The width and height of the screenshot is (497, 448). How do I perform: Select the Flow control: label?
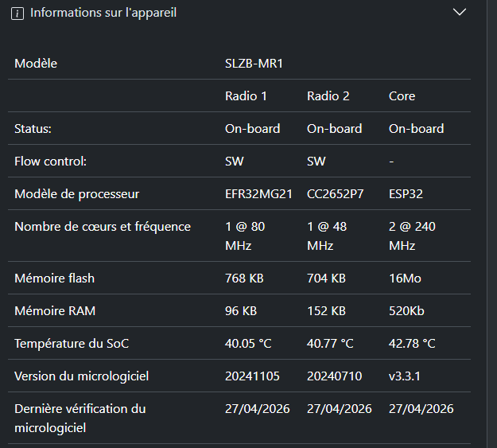[x=50, y=162]
